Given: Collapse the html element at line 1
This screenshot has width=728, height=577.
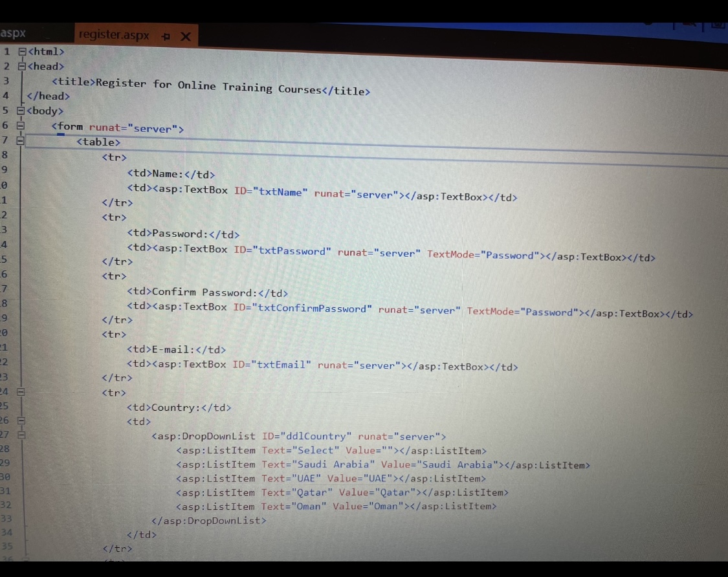Looking at the screenshot, I should pyautogui.click(x=22, y=51).
